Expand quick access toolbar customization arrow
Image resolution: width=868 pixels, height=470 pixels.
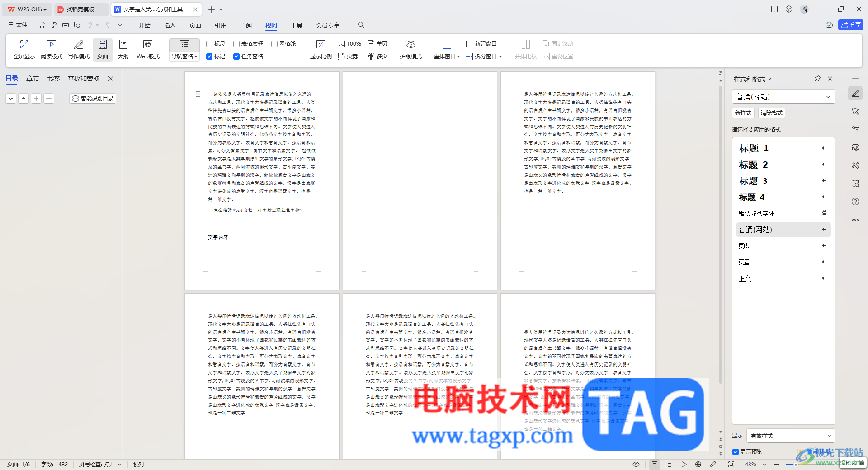point(120,25)
